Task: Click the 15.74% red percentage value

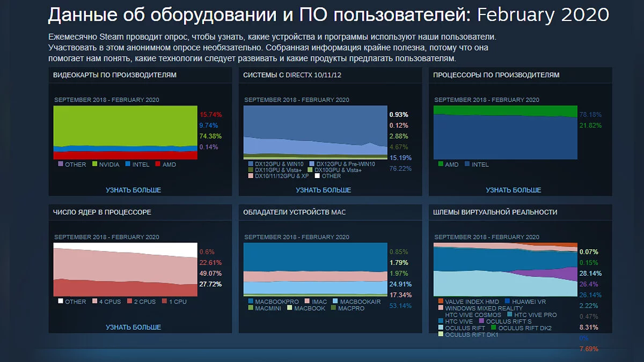Action: [x=210, y=114]
